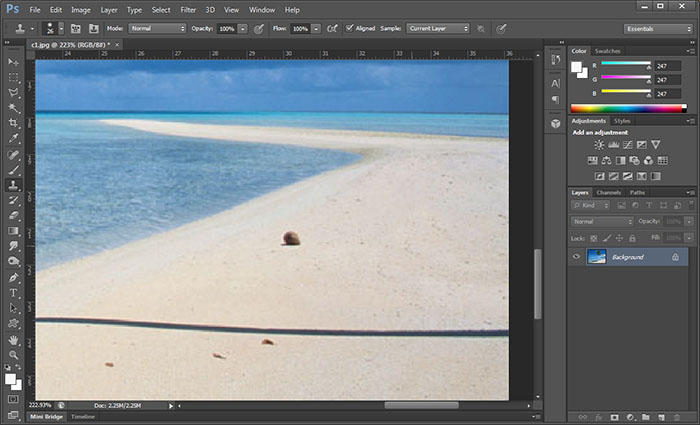Viewport: 700px width, 425px height.
Task: Uncheck the Aligned checkbox
Action: (x=349, y=29)
